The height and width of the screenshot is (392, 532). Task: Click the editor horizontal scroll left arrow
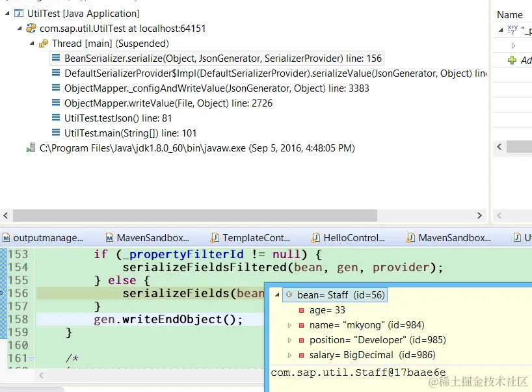click(42, 375)
